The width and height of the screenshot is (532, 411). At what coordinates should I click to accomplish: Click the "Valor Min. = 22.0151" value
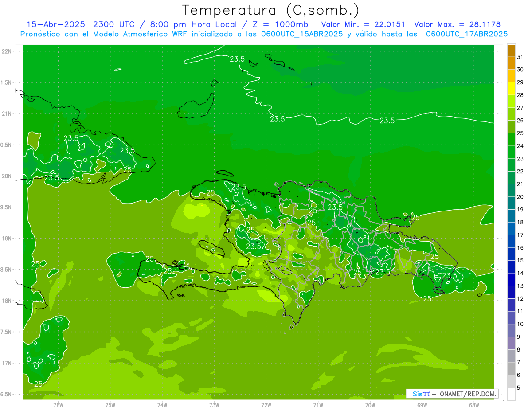363,24
